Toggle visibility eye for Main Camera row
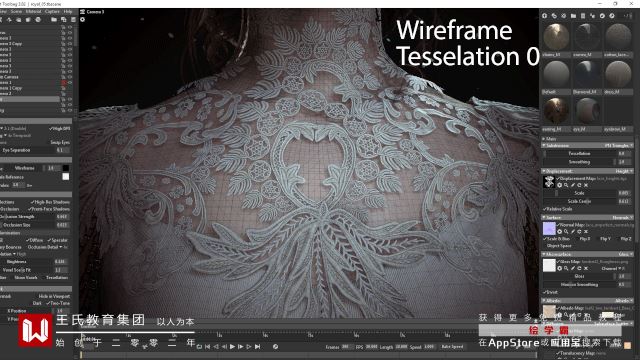This screenshot has height=360, width=640. 69,77
